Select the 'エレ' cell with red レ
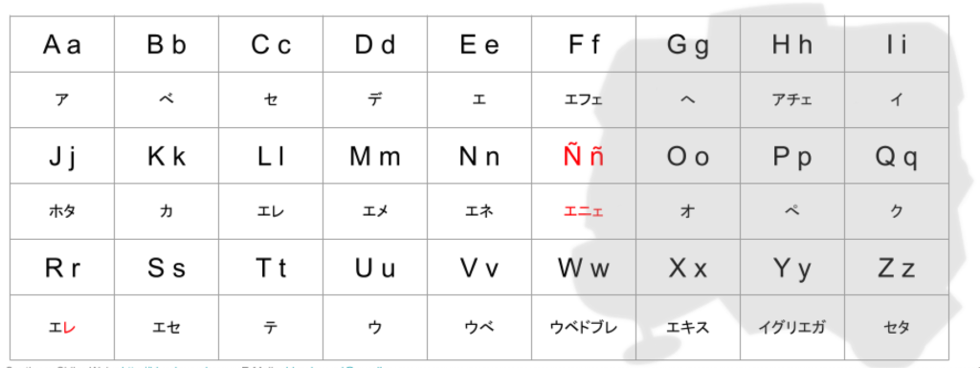 [62, 328]
